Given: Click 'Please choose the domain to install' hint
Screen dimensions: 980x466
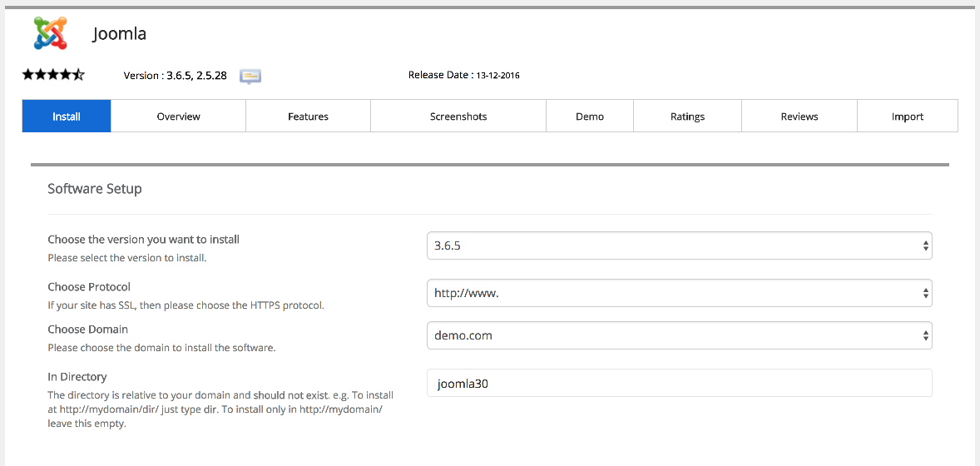Looking at the screenshot, I should 161,348.
